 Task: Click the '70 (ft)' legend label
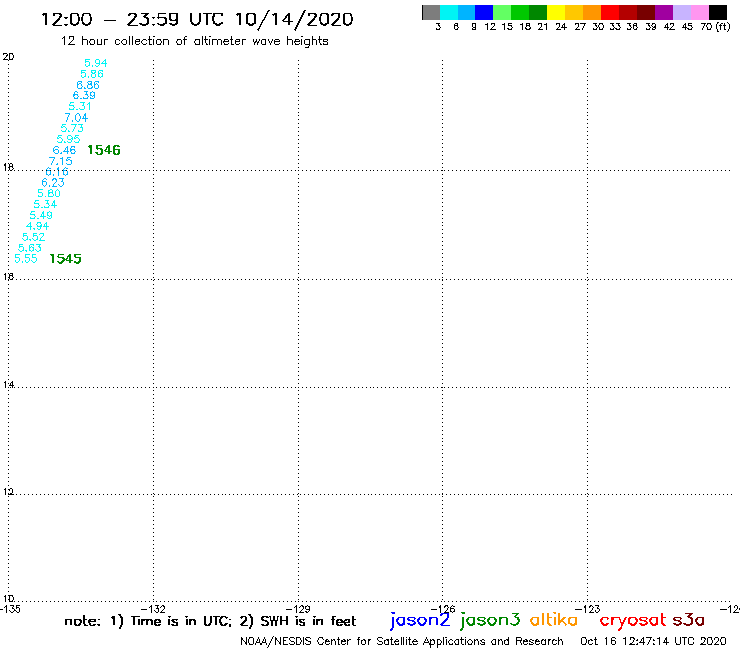715,27
